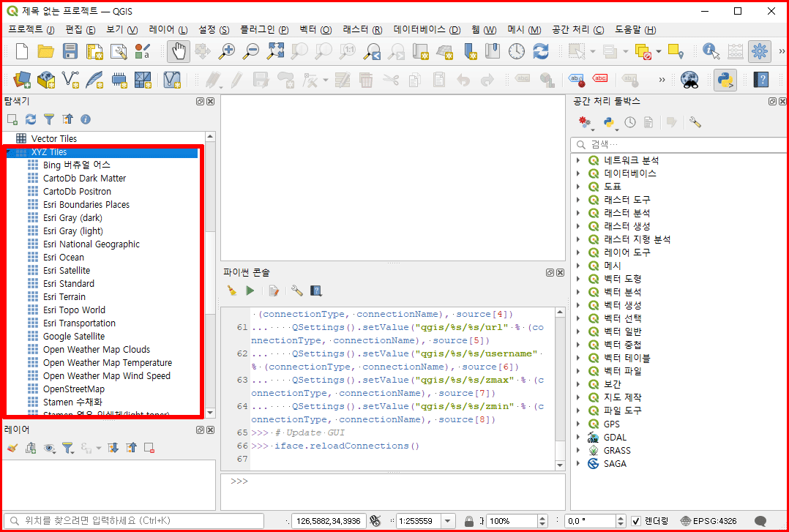Increase the magnifier spinbox value
This screenshot has width=789, height=532.
[542, 518]
